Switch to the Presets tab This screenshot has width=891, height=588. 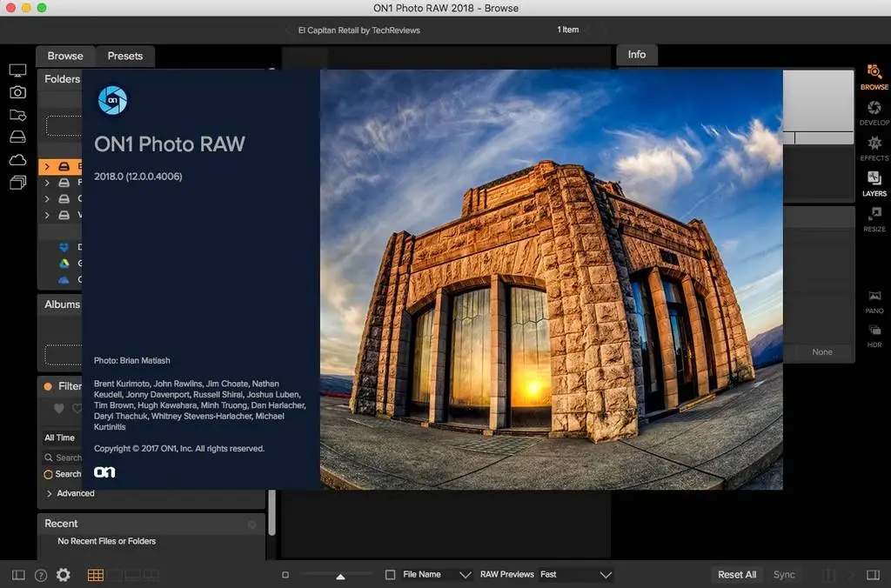[x=125, y=56]
